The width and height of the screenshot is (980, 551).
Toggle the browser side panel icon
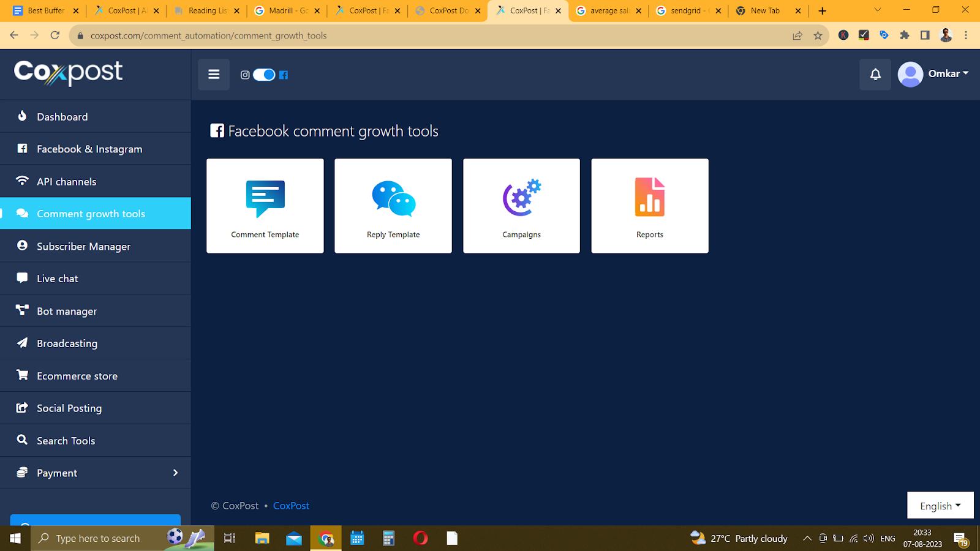point(925,36)
